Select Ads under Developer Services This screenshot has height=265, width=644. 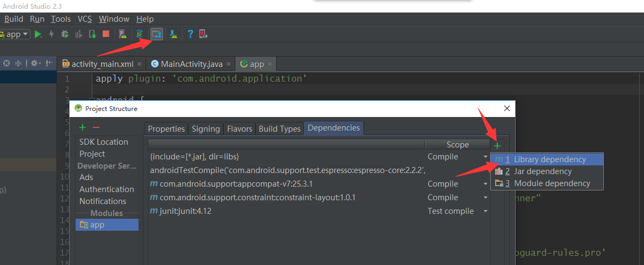click(86, 177)
